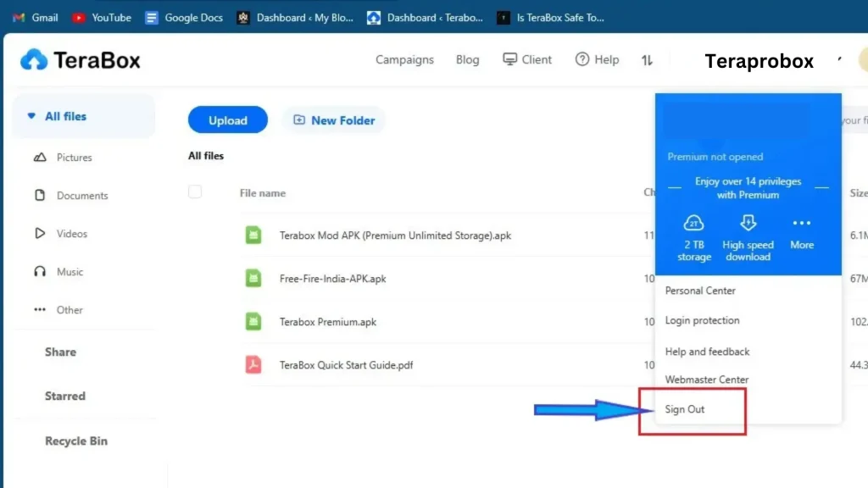Click the TeraBox cloud logo icon
This screenshot has width=868, height=488.
click(35, 59)
